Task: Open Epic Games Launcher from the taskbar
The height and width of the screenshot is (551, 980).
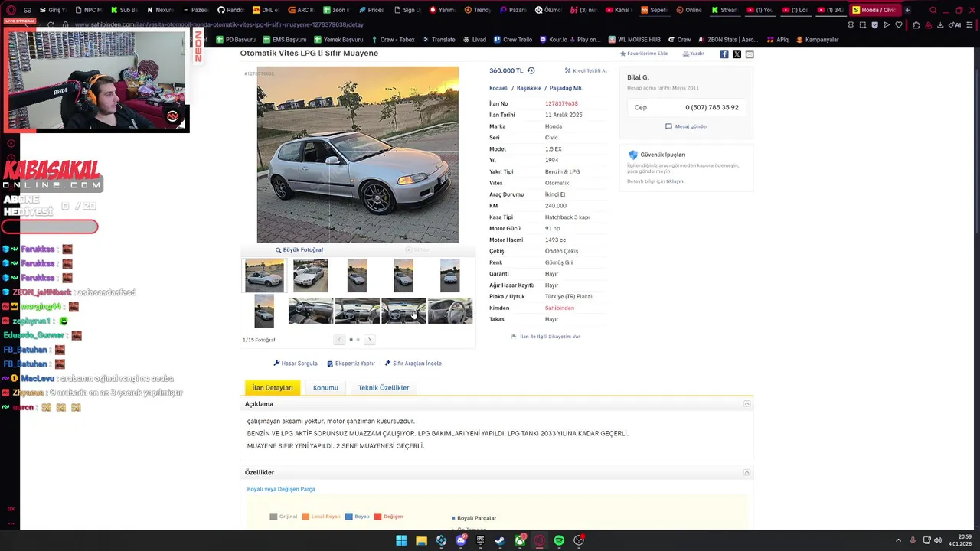Action: pyautogui.click(x=481, y=540)
